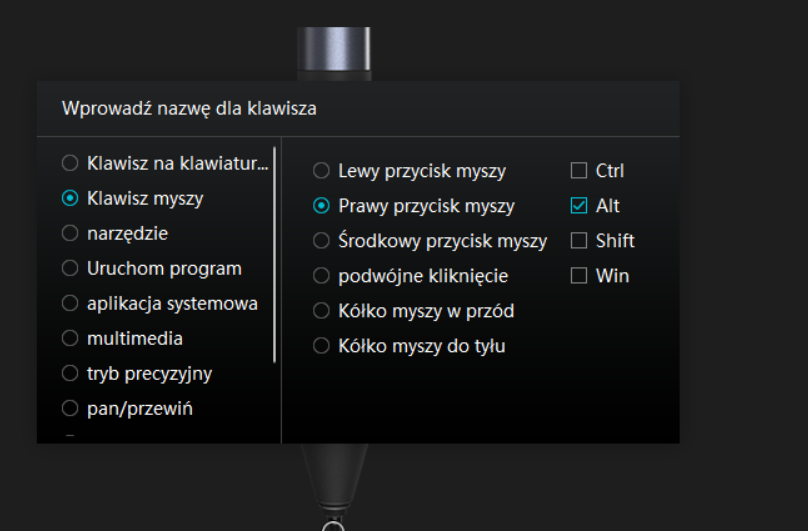Choose aplikacja systemowa option

(x=70, y=303)
